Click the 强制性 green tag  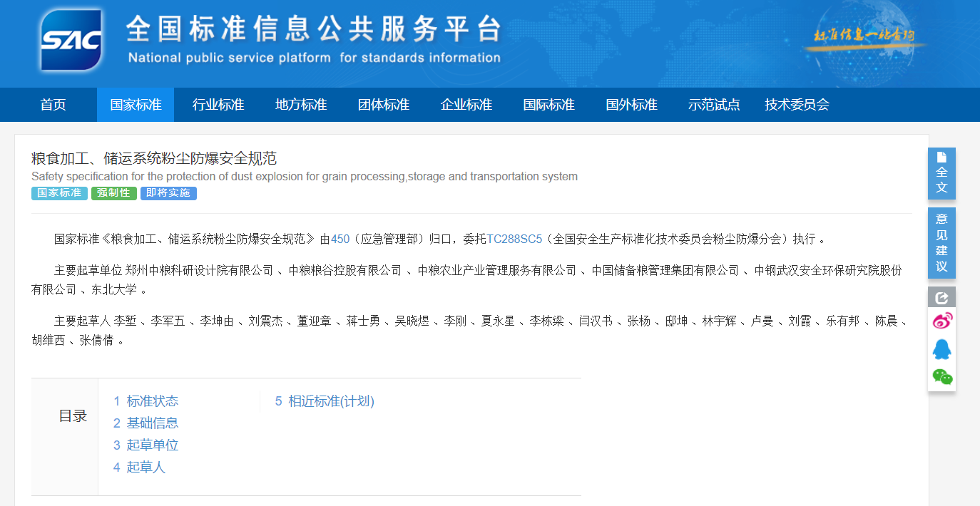(114, 193)
